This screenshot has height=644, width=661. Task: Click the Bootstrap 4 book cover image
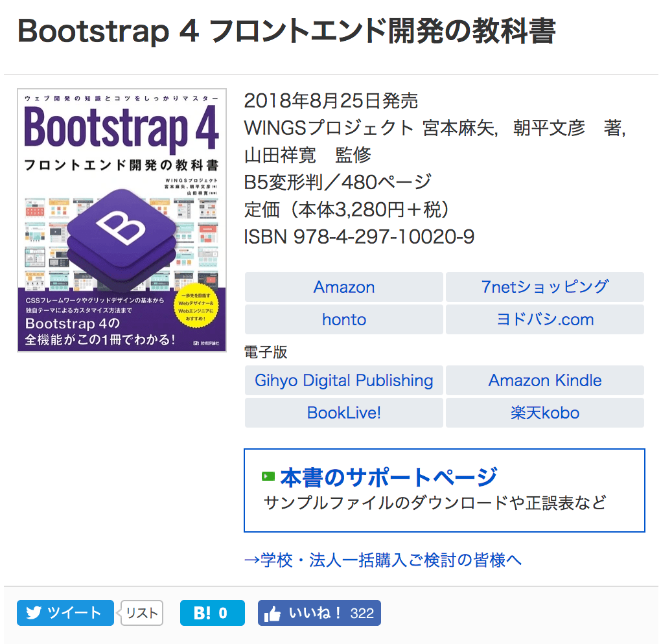[121, 220]
